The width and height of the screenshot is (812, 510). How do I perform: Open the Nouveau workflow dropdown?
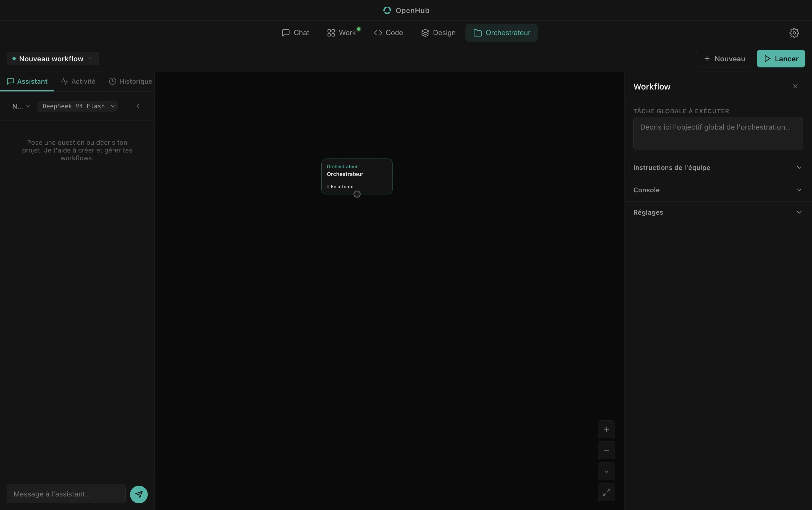coord(52,59)
